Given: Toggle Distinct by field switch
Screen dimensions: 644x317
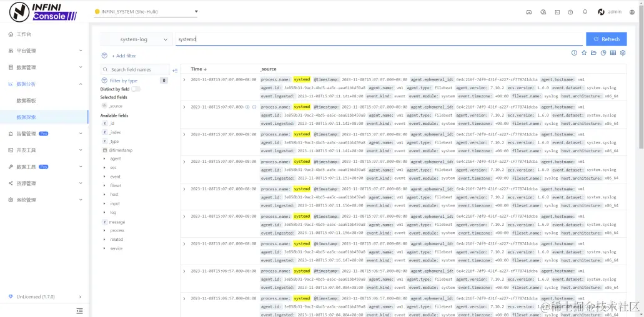Looking at the screenshot, I should (136, 89).
